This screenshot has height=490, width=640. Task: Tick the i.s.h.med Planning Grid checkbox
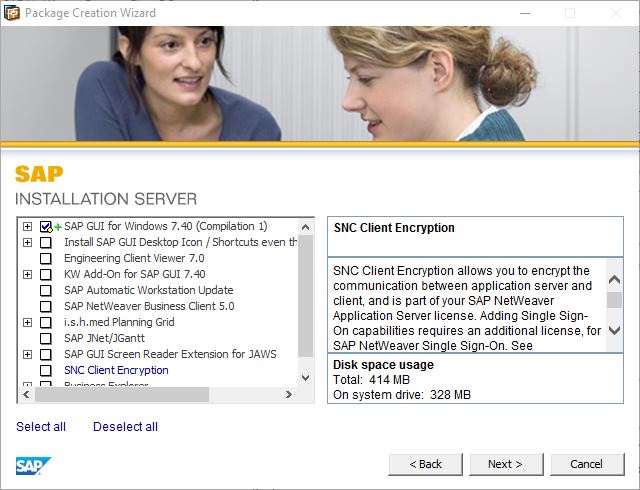(46, 322)
